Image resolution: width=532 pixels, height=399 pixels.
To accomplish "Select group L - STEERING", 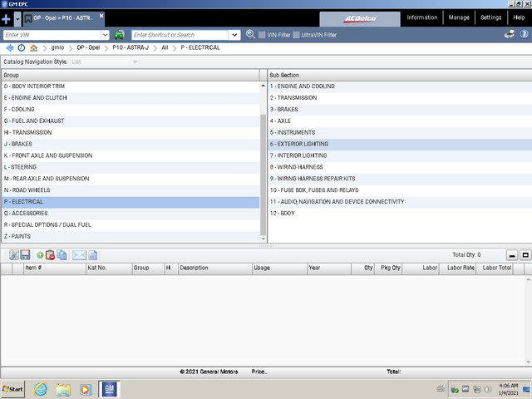I will [x=131, y=167].
